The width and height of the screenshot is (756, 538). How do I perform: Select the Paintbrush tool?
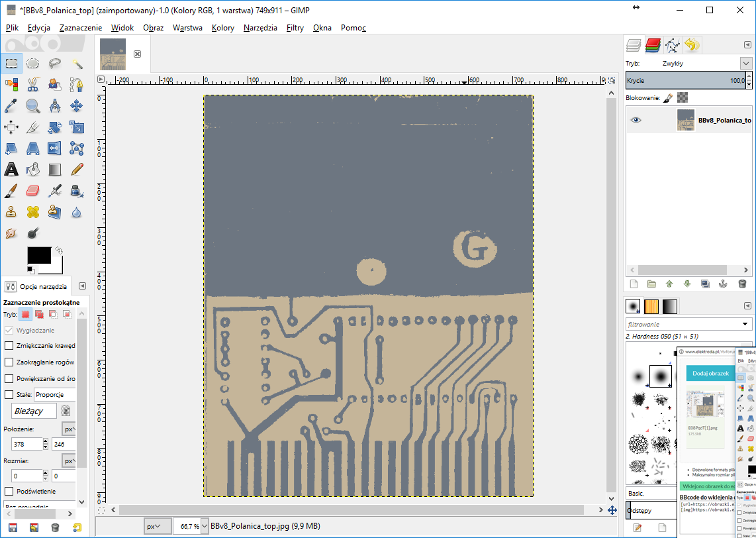pyautogui.click(x=11, y=191)
